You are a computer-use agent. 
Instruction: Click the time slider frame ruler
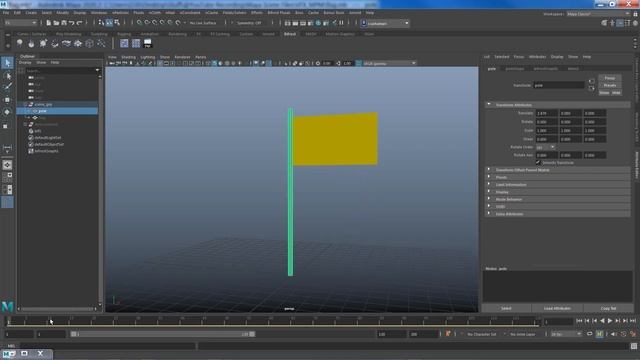point(273,321)
